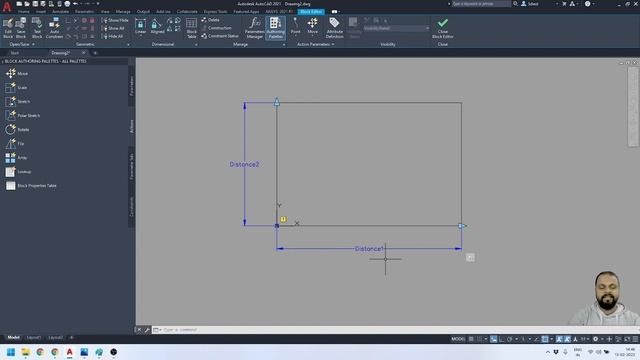Switch to the Start file tab

[15, 53]
